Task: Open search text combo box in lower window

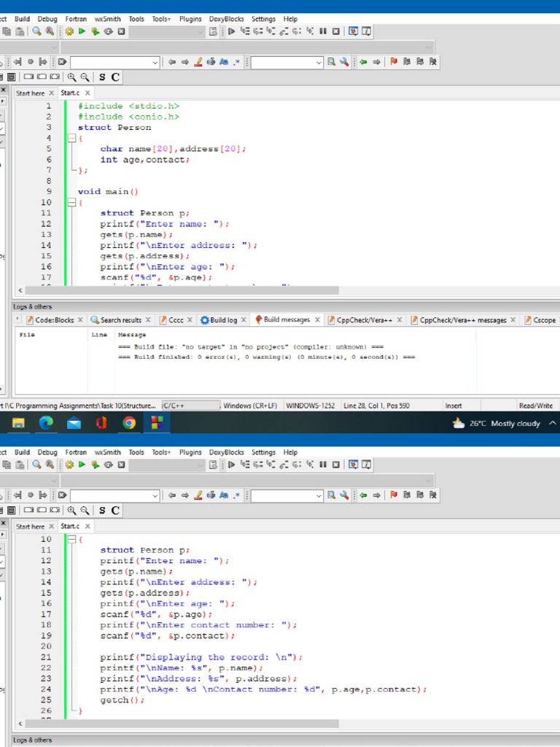Action: (x=287, y=495)
